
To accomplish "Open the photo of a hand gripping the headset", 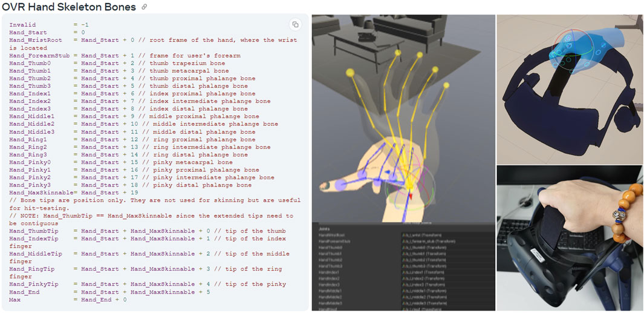I will coord(570,238).
